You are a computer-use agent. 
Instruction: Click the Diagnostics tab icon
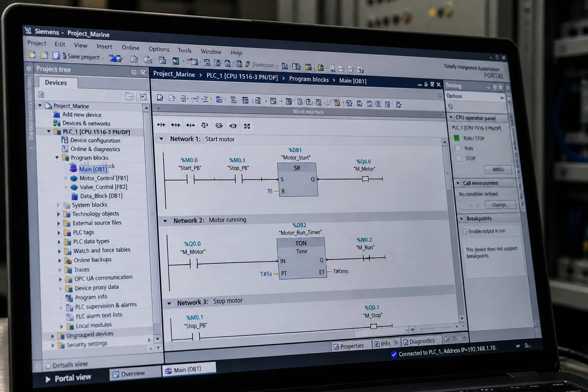point(406,342)
